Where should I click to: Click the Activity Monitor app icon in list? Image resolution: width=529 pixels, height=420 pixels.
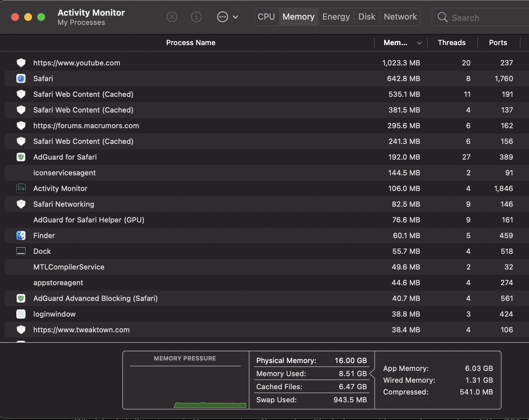point(21,188)
